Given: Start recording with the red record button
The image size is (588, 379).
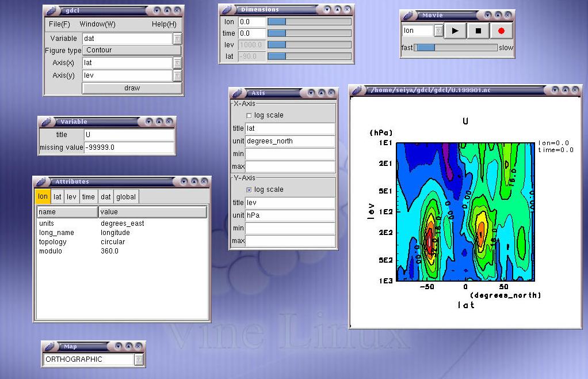Looking at the screenshot, I should pos(501,31).
